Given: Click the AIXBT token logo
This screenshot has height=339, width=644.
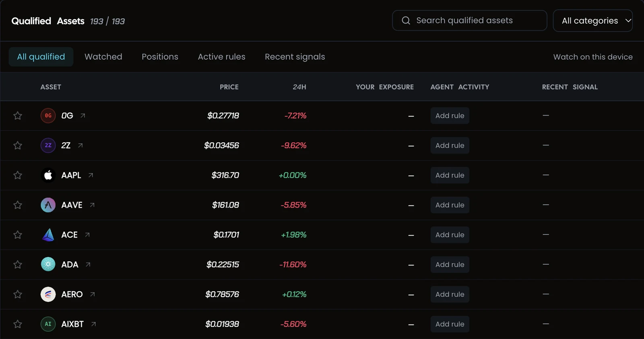Looking at the screenshot, I should [x=48, y=324].
